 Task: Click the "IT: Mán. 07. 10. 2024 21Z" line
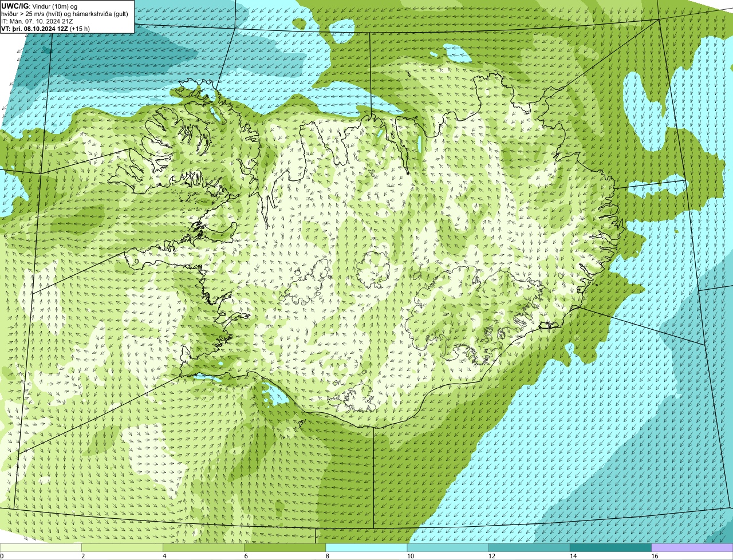coord(37,21)
